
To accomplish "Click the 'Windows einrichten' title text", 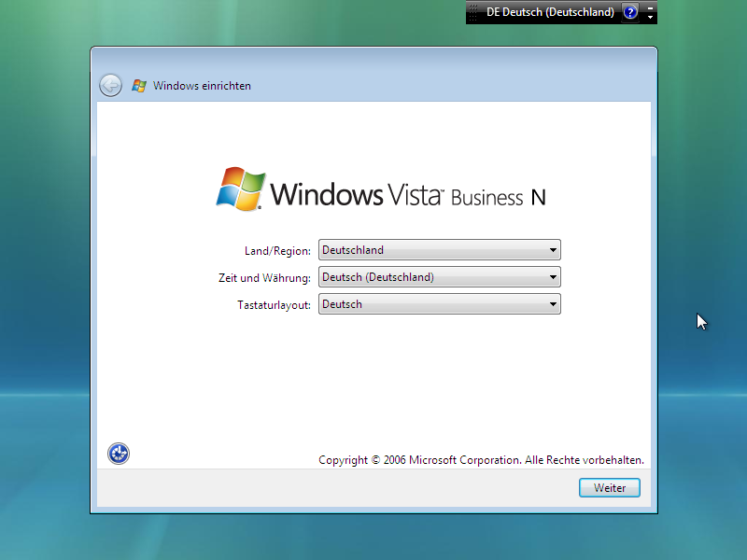I will [202, 86].
